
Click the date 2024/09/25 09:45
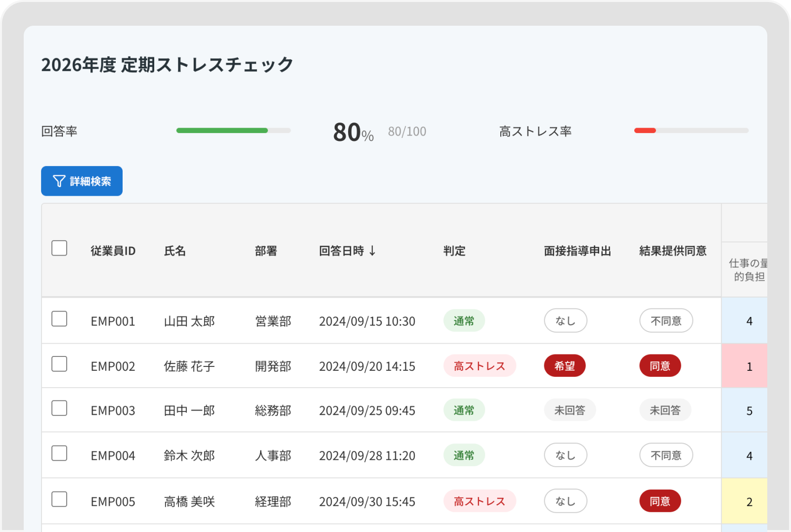pos(367,411)
